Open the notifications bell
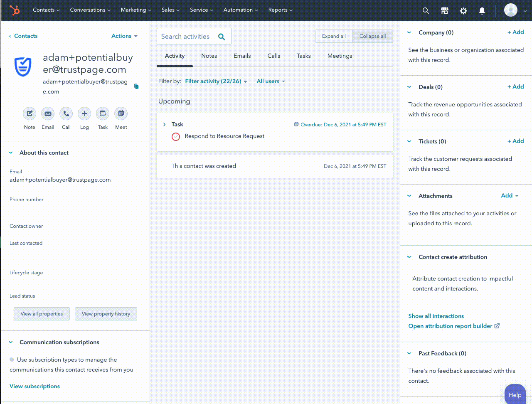Viewport: 532px width, 404px height. click(482, 11)
